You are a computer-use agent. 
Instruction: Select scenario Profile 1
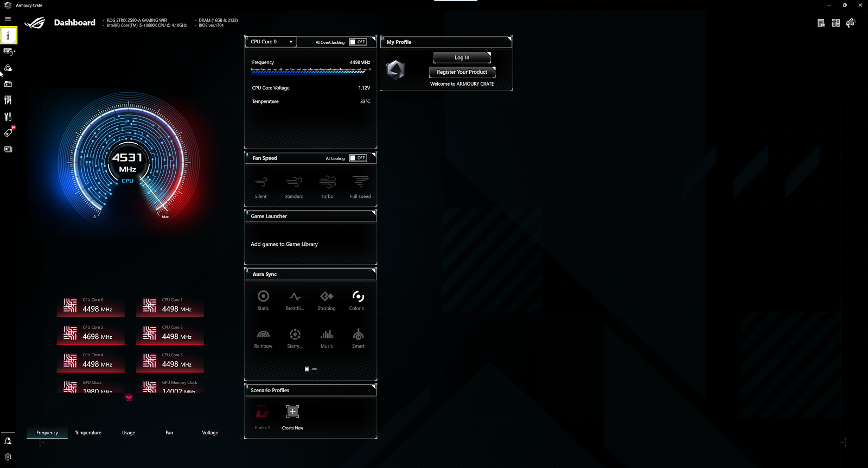tap(263, 416)
